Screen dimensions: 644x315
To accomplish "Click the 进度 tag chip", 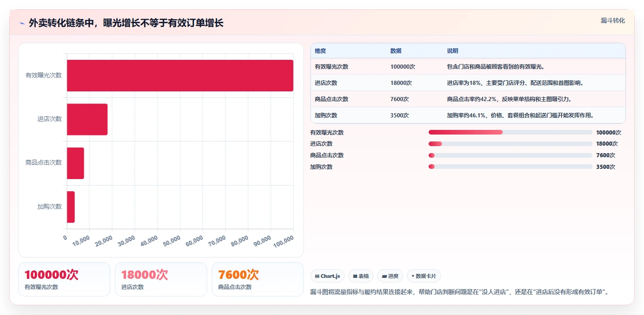I will coord(390,276).
